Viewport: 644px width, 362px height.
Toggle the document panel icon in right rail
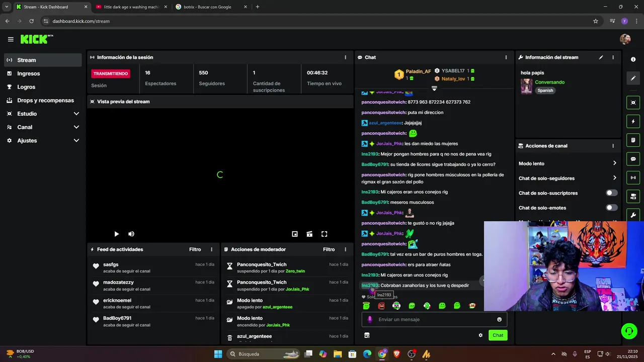pyautogui.click(x=633, y=140)
